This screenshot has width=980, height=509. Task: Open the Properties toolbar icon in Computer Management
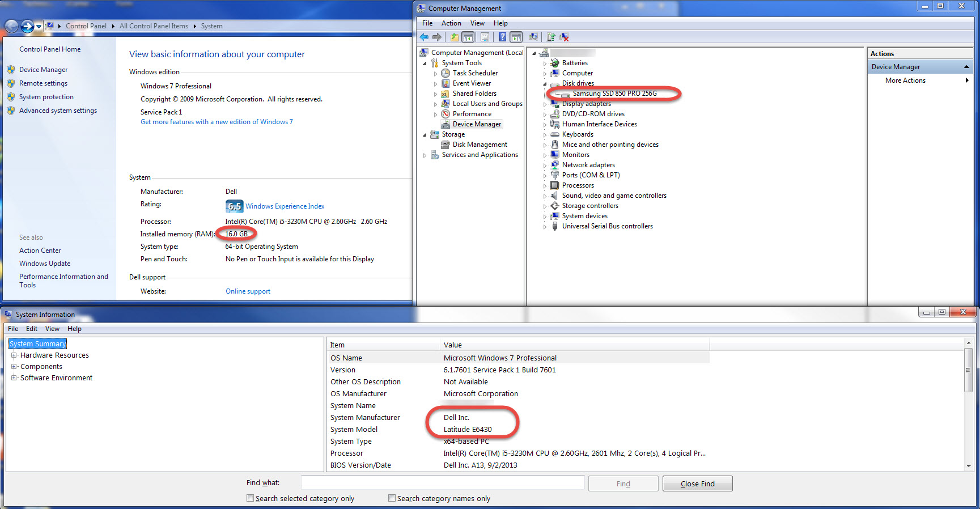pos(485,37)
